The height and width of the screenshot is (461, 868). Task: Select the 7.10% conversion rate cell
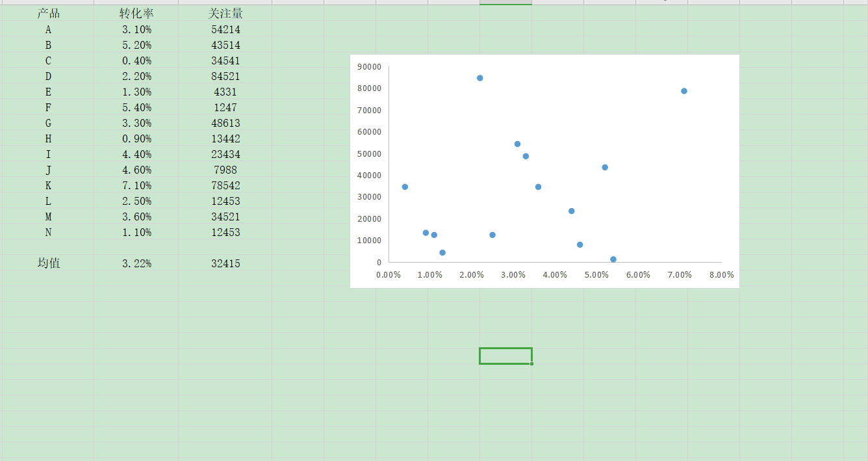pyautogui.click(x=136, y=185)
